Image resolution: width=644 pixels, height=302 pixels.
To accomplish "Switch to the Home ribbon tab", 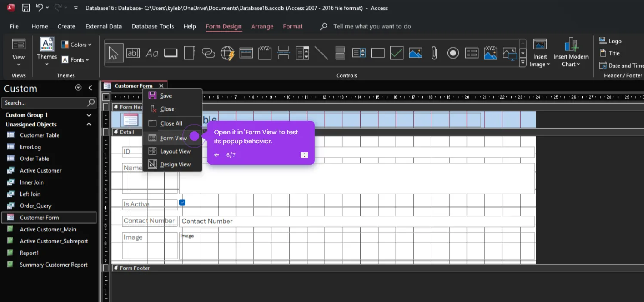I will click(40, 26).
